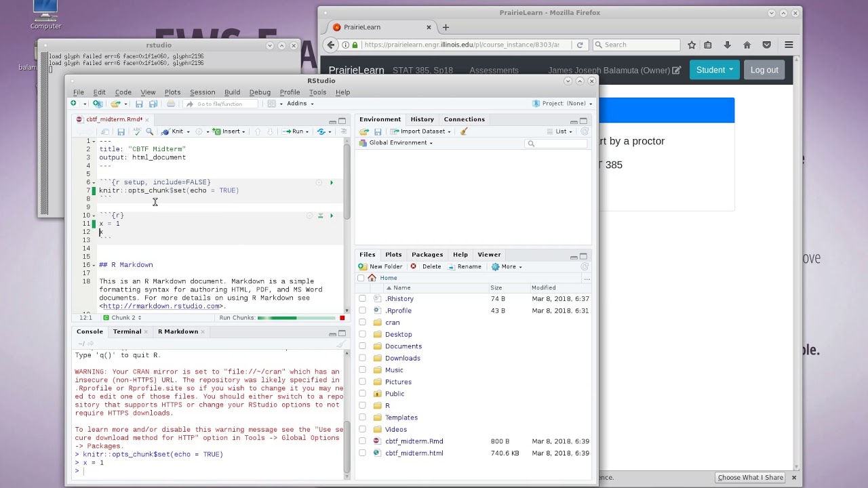Check the Documents folder checkbox
The width and height of the screenshot is (868, 488).
coord(362,346)
